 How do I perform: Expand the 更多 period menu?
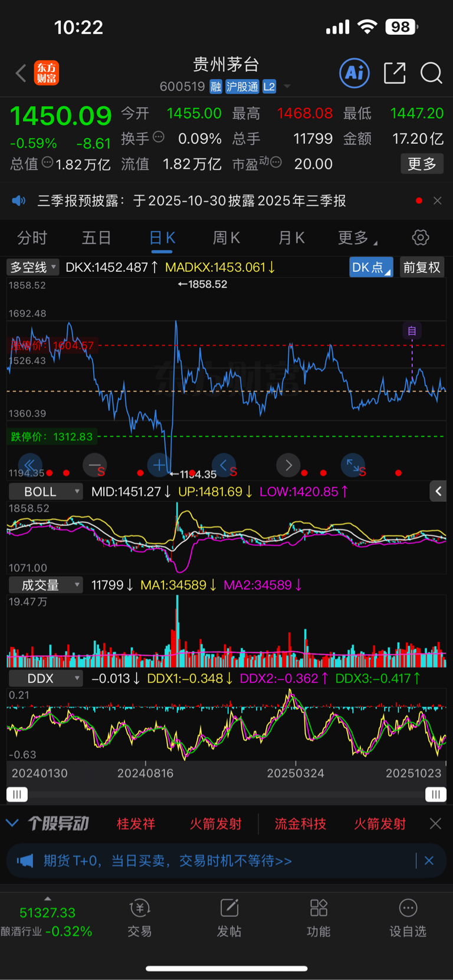tap(357, 238)
